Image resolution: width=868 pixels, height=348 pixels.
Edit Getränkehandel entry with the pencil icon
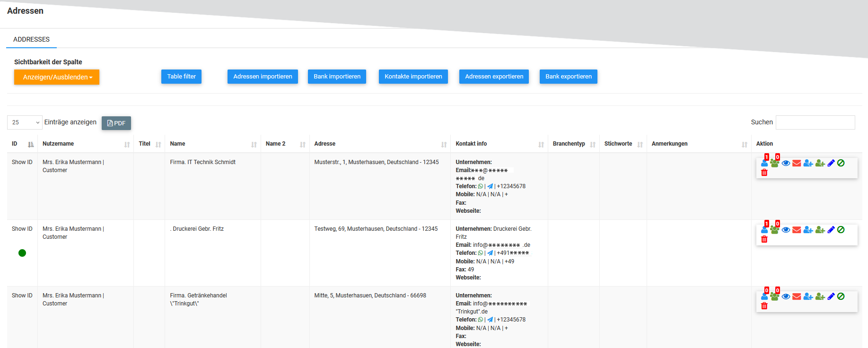pyautogui.click(x=831, y=296)
